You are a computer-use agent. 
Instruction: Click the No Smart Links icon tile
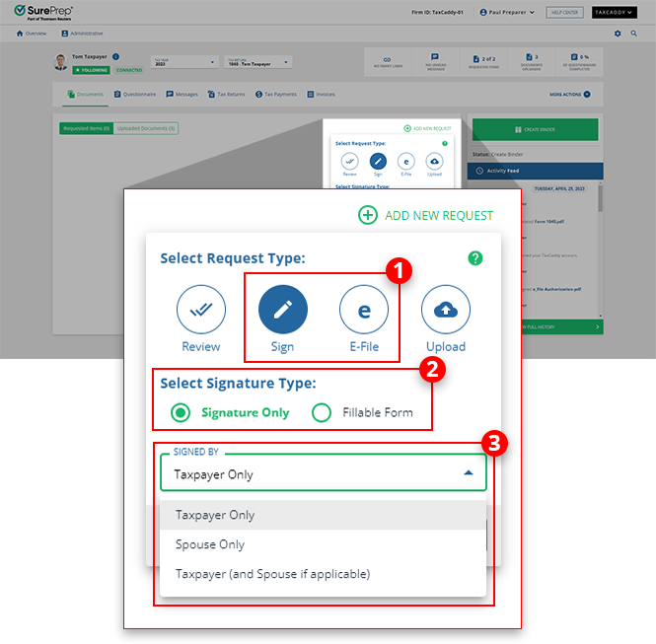[x=388, y=62]
